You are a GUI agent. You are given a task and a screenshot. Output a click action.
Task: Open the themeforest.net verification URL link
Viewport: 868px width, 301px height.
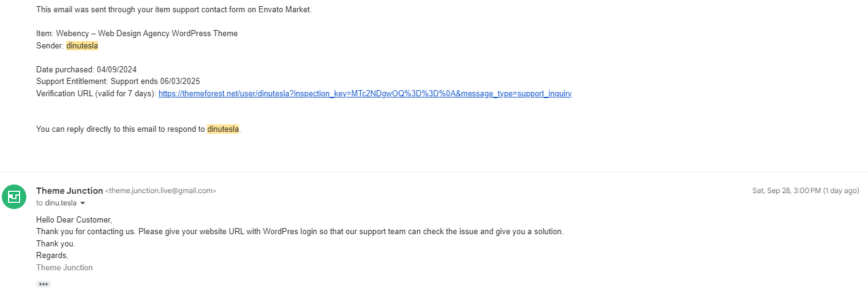pyautogui.click(x=365, y=94)
